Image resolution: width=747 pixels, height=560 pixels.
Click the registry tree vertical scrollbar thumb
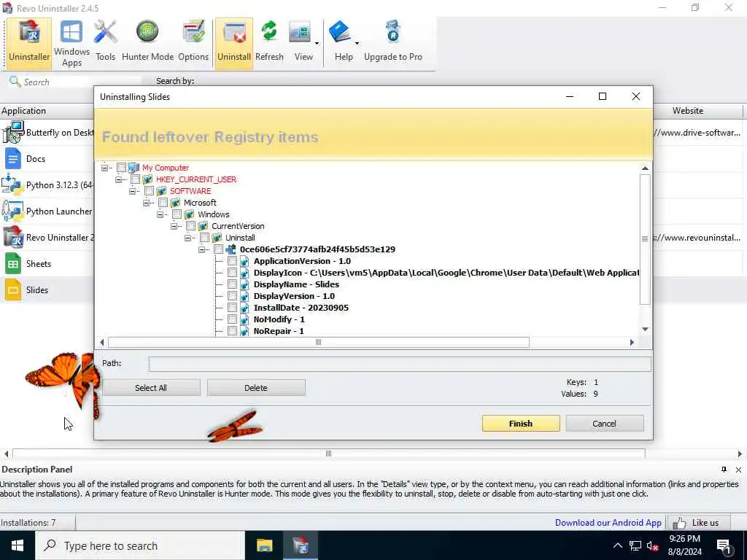pyautogui.click(x=645, y=239)
